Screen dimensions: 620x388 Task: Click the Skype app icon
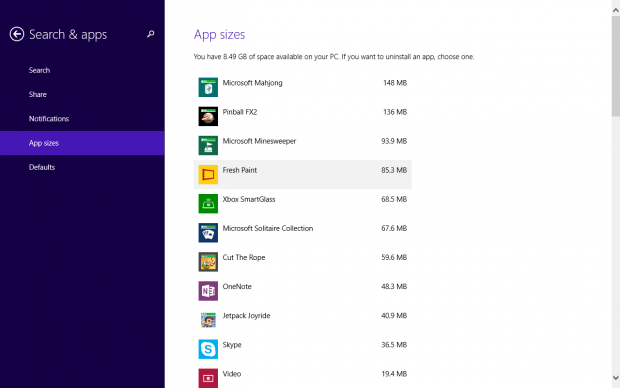208,349
